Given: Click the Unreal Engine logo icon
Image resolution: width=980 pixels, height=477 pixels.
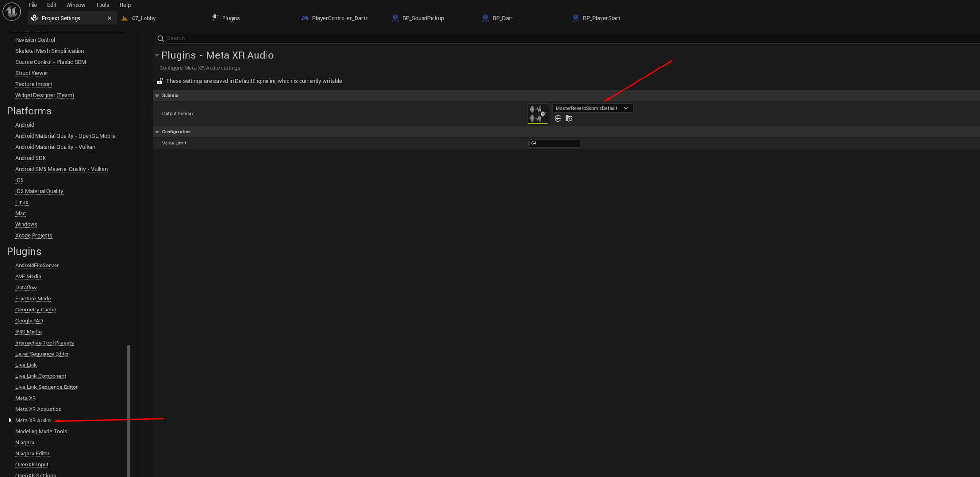Looking at the screenshot, I should pos(11,11).
